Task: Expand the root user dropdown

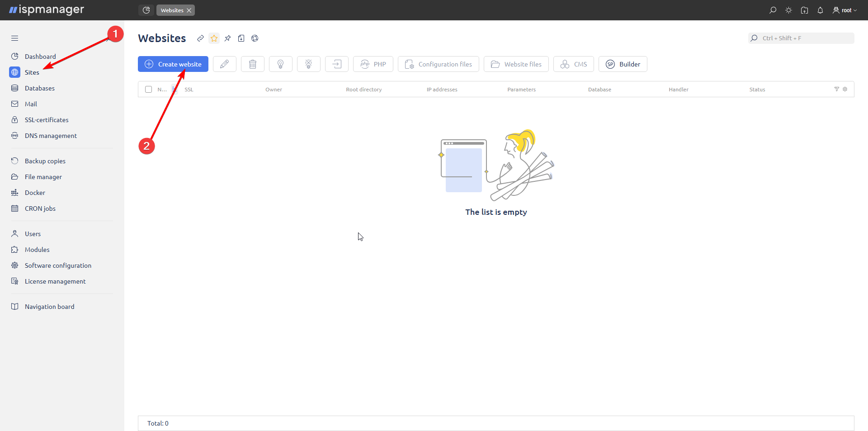Action: (x=845, y=10)
